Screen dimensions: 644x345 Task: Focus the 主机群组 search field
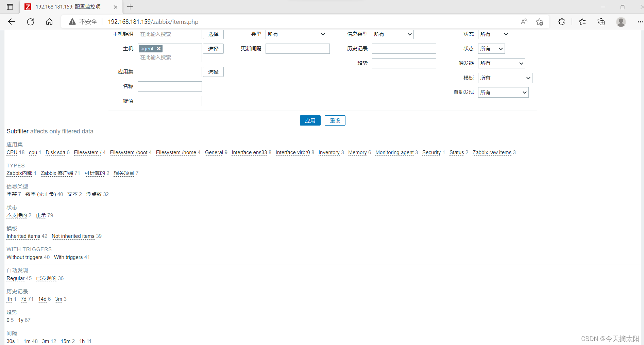tap(170, 34)
